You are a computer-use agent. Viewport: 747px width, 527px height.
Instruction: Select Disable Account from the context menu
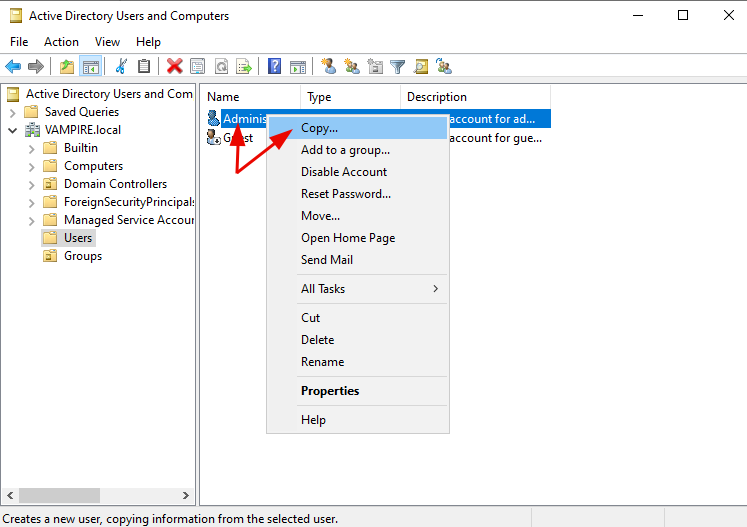pos(358,172)
